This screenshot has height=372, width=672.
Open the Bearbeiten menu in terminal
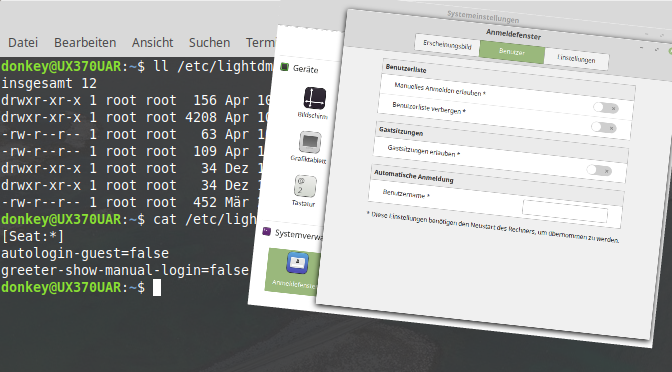(85, 42)
